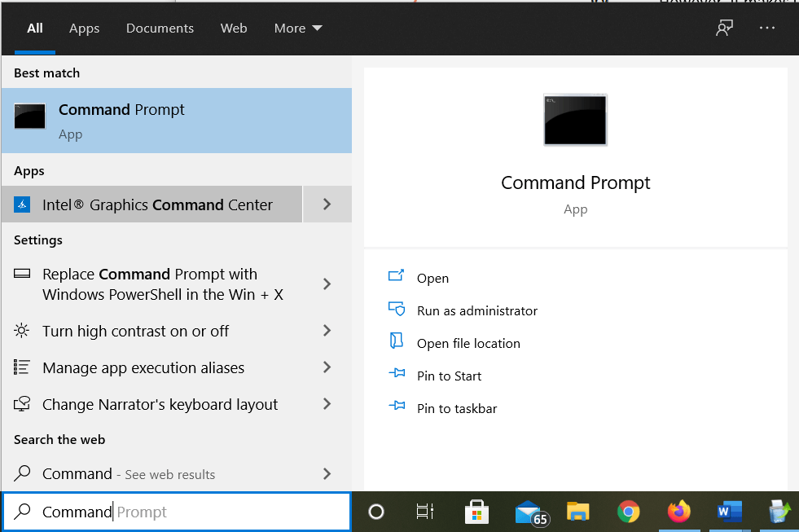This screenshot has height=532, width=799.
Task: Open Microsoft Word from the taskbar
Action: 729,512
